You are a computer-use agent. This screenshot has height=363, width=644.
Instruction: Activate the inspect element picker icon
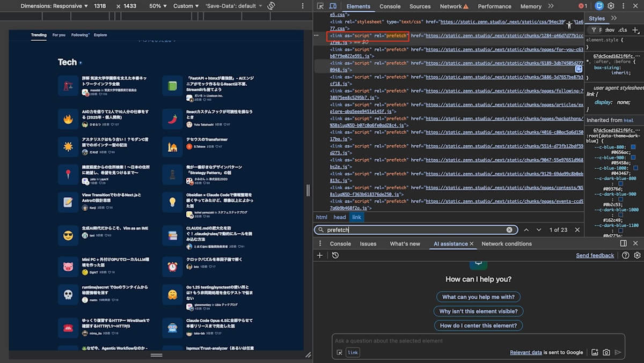[x=320, y=6]
